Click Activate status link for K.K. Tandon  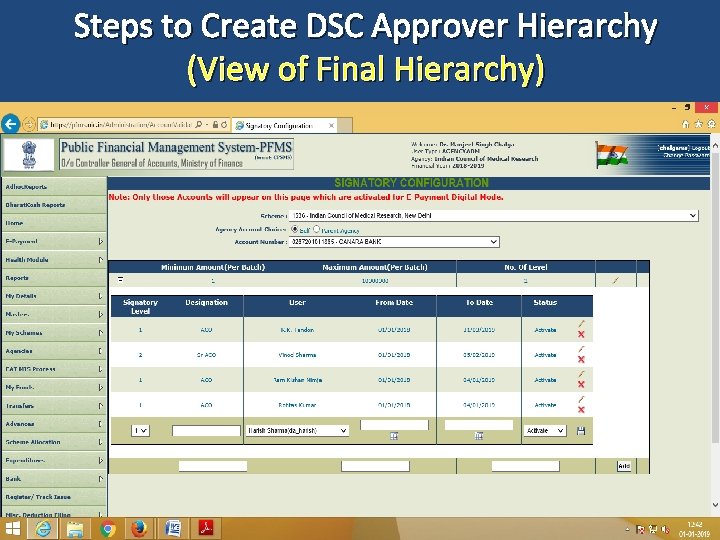[x=545, y=330]
